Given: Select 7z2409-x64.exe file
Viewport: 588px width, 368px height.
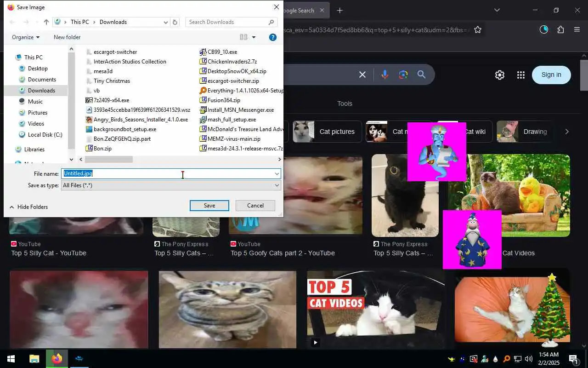Looking at the screenshot, I should pos(111,100).
